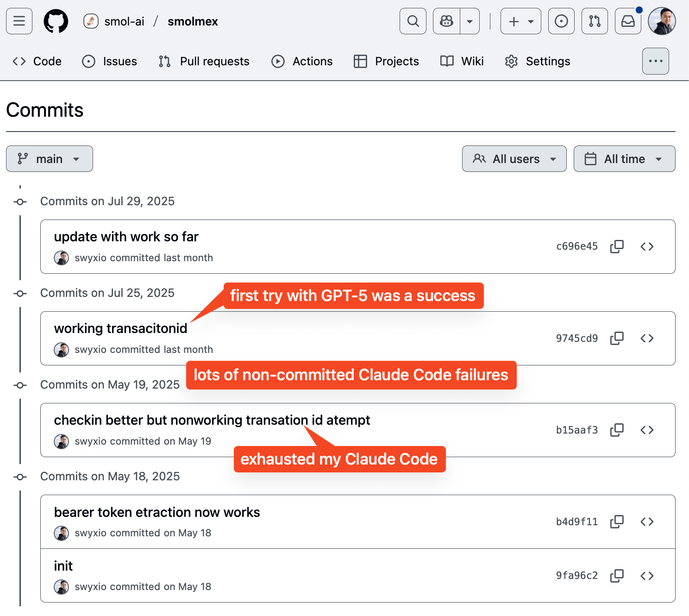Open your pull requests from header icon
The image size is (689, 616).
pos(595,21)
